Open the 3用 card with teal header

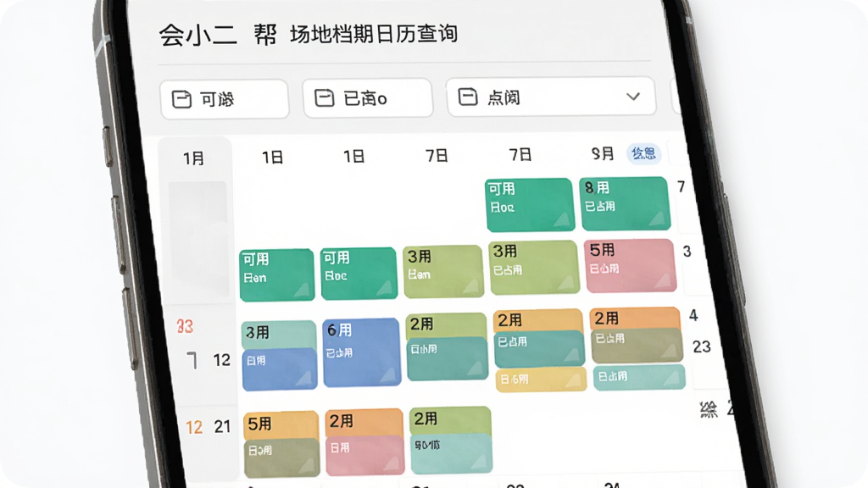click(x=280, y=355)
